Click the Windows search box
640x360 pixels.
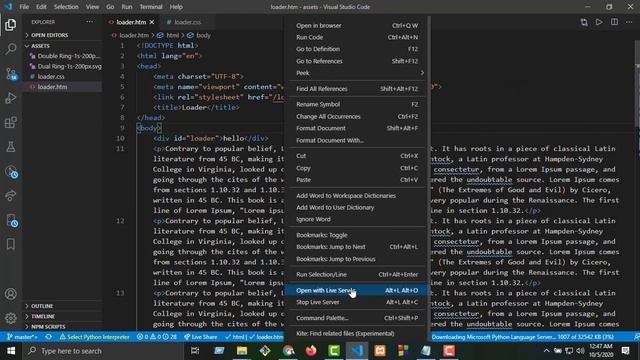tap(102, 351)
